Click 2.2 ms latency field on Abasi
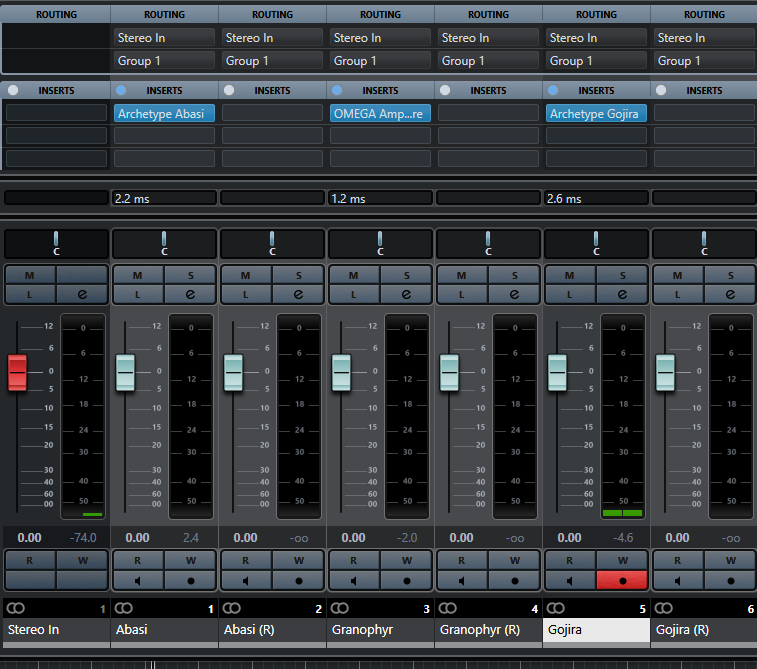This screenshot has width=757, height=669. (164, 198)
